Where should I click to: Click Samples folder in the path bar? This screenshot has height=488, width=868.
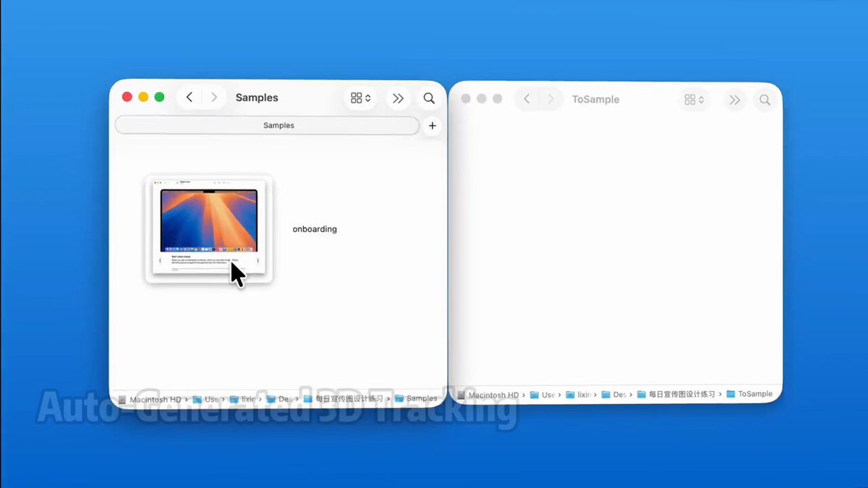(421, 398)
